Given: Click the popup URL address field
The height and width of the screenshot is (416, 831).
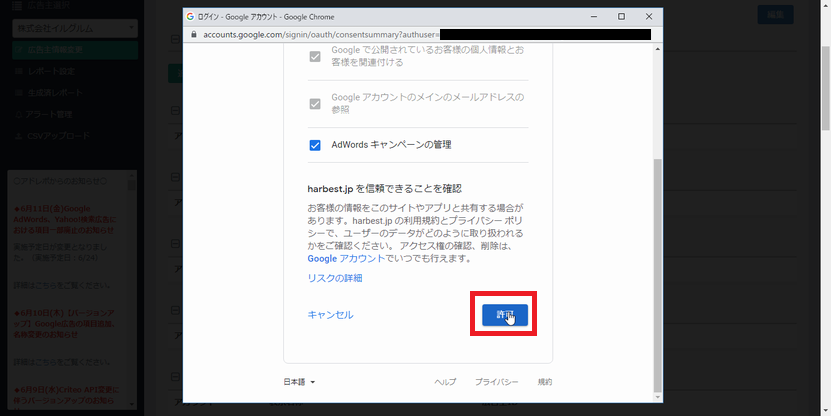Looking at the screenshot, I should (422, 34).
